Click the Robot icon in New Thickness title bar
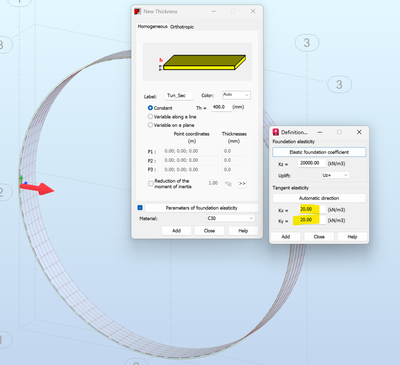 pos(138,11)
